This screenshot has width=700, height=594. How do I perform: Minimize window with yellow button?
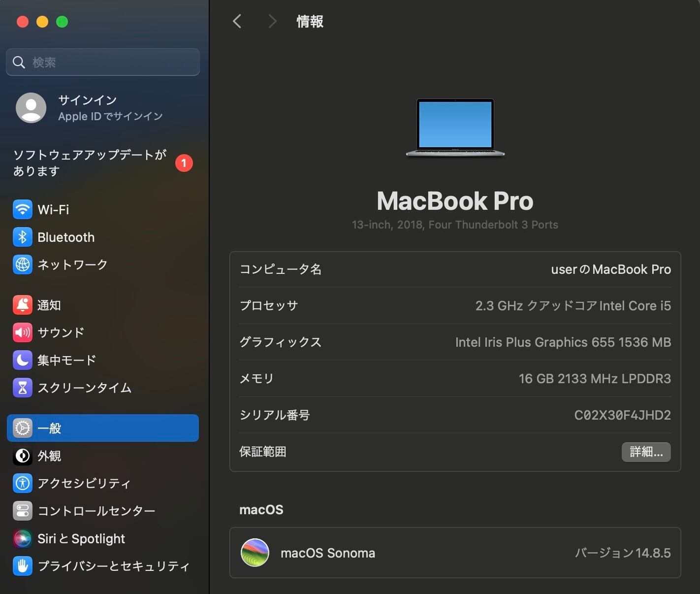(42, 22)
